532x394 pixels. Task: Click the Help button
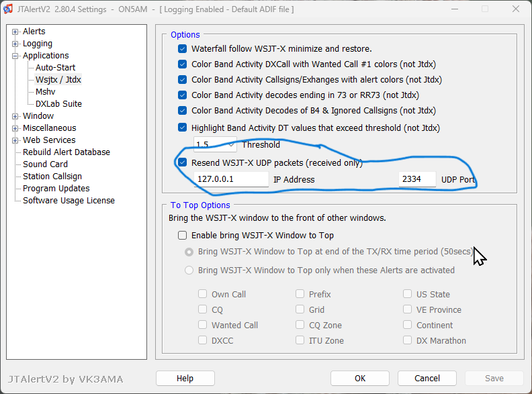185,378
